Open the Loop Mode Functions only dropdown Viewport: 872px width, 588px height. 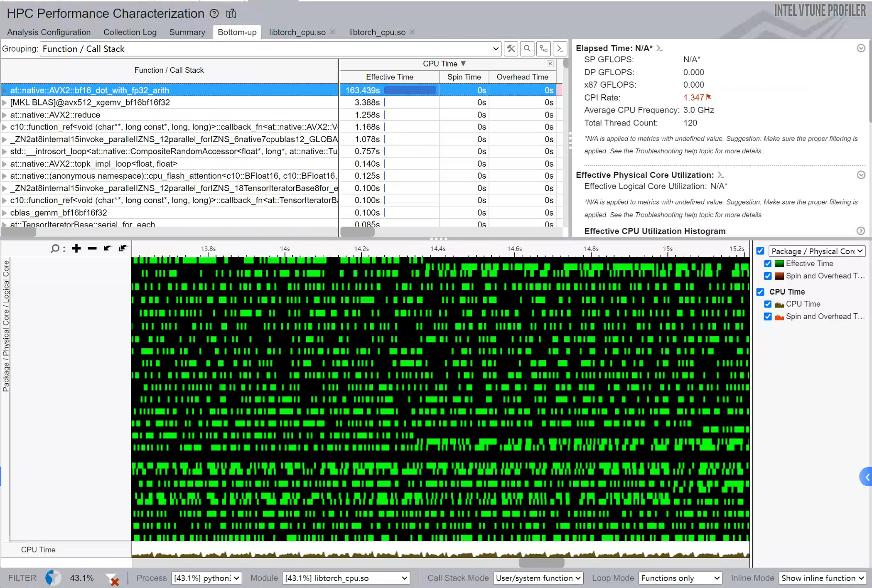(680, 578)
